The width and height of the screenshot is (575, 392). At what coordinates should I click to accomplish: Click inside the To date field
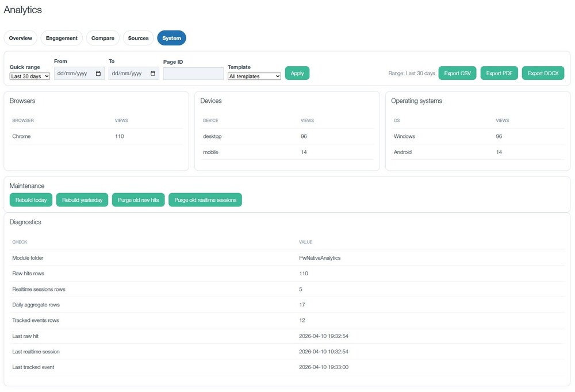click(x=128, y=74)
